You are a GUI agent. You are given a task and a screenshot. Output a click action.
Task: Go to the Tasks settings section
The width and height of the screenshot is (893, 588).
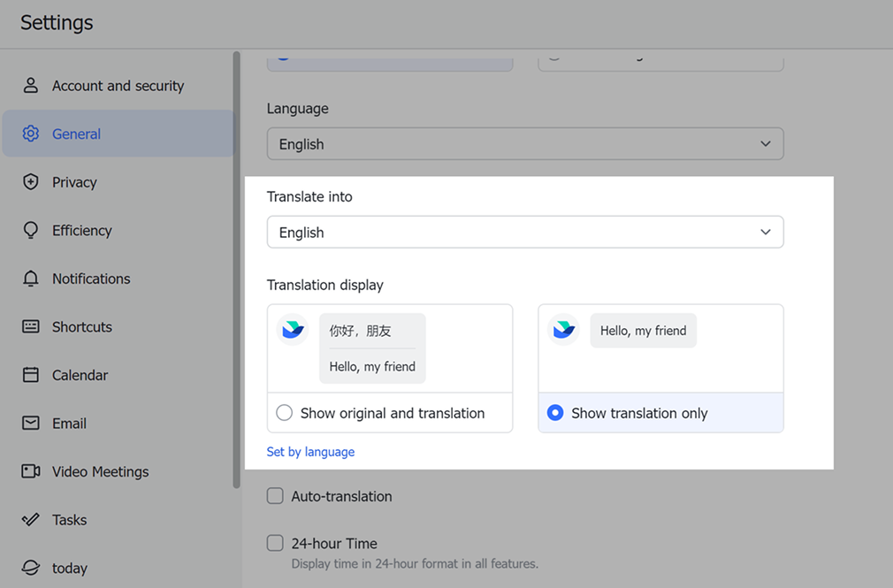point(69,520)
